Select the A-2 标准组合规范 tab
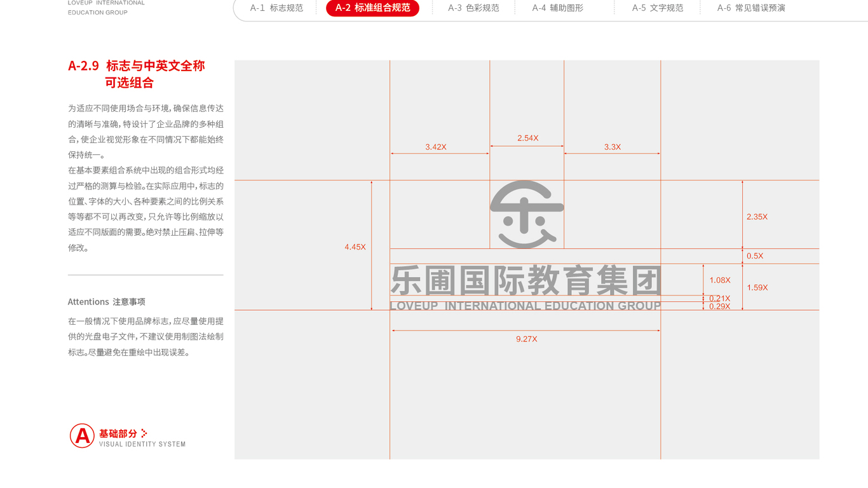 [372, 8]
